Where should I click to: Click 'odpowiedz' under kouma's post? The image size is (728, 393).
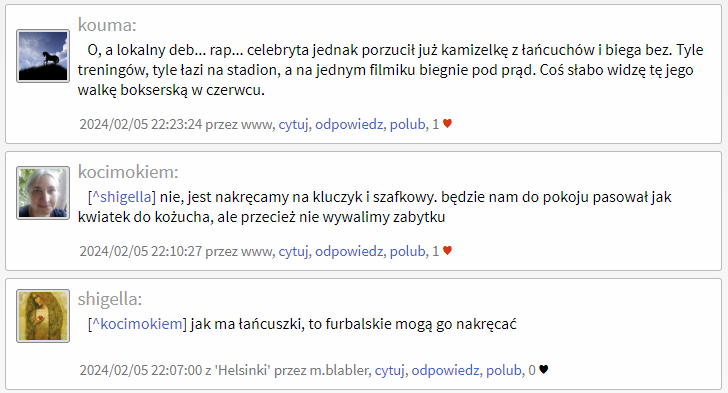click(349, 124)
